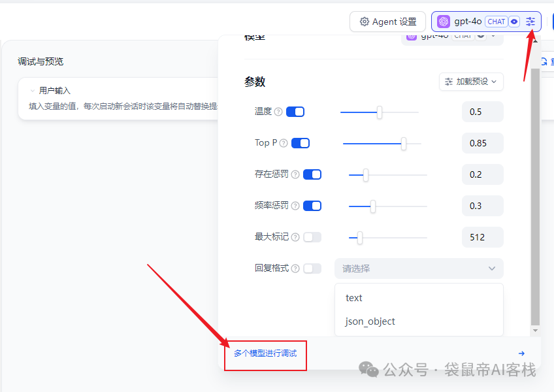Enable the 回复格式 toggle
Viewport: 554px width, 392px height.
[312, 269]
